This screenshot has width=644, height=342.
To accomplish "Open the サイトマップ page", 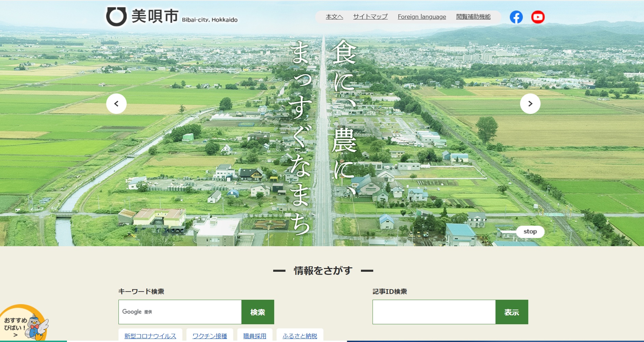I will pos(370,16).
